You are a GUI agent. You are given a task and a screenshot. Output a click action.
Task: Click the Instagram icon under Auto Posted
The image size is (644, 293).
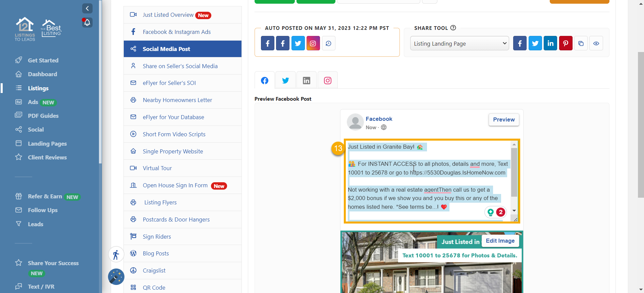pos(313,43)
